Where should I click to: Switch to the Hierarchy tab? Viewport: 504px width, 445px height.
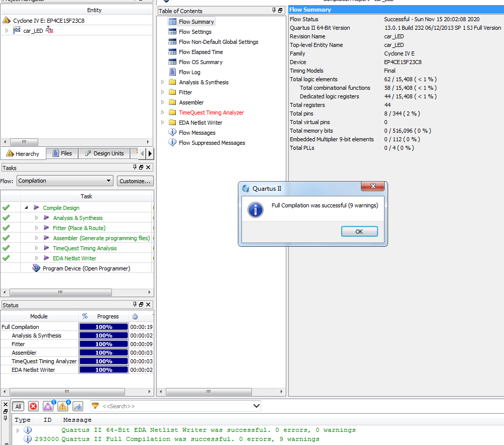tap(23, 153)
